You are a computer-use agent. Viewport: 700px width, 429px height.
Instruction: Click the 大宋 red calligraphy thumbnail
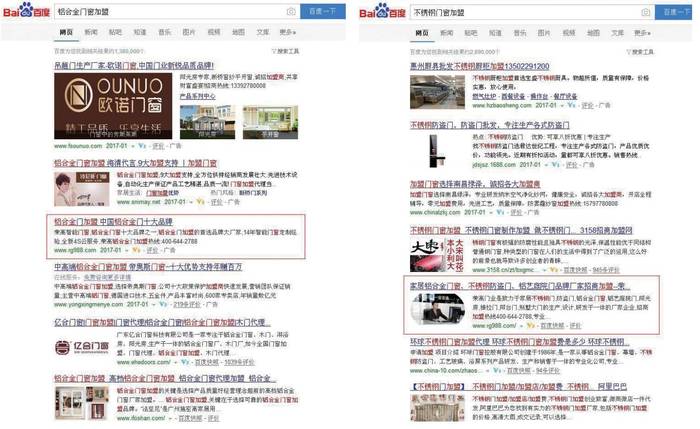pos(437,255)
